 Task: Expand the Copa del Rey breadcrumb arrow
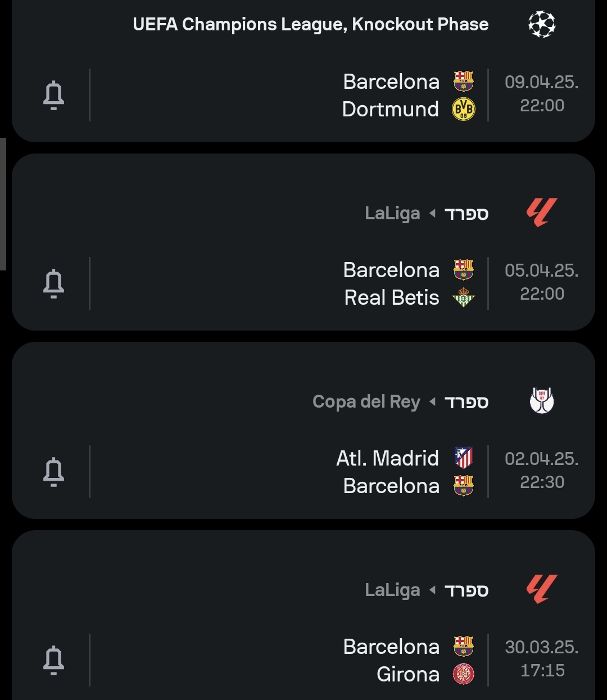click(432, 401)
